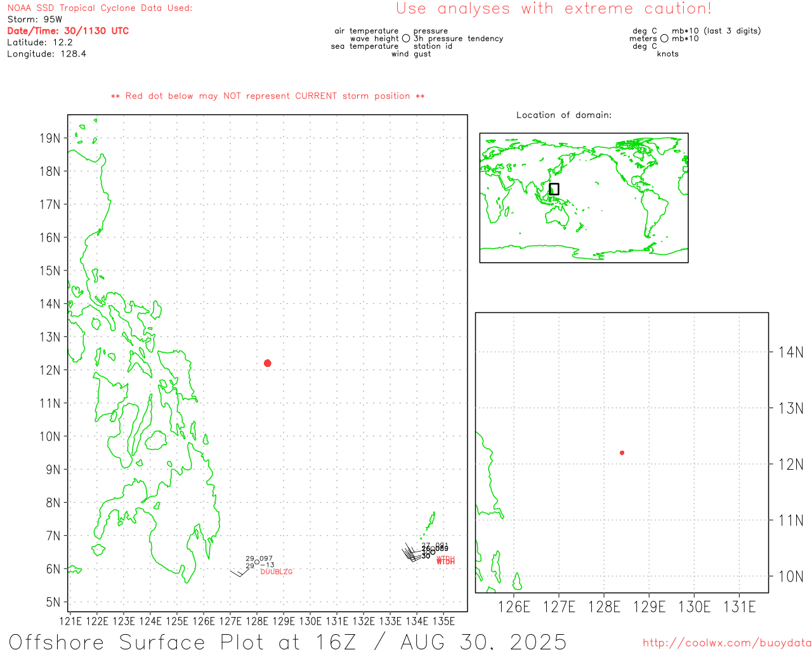This screenshot has width=812, height=650.
Task: Click the 'wind gust' legend label
Action: tap(411, 54)
